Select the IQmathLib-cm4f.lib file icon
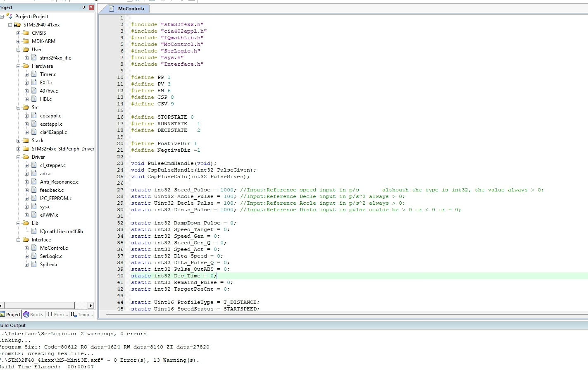The height and width of the screenshot is (370, 588). point(34,232)
